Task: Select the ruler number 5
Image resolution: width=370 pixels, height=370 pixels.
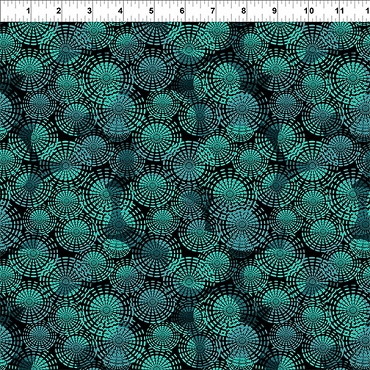Action: (151, 11)
